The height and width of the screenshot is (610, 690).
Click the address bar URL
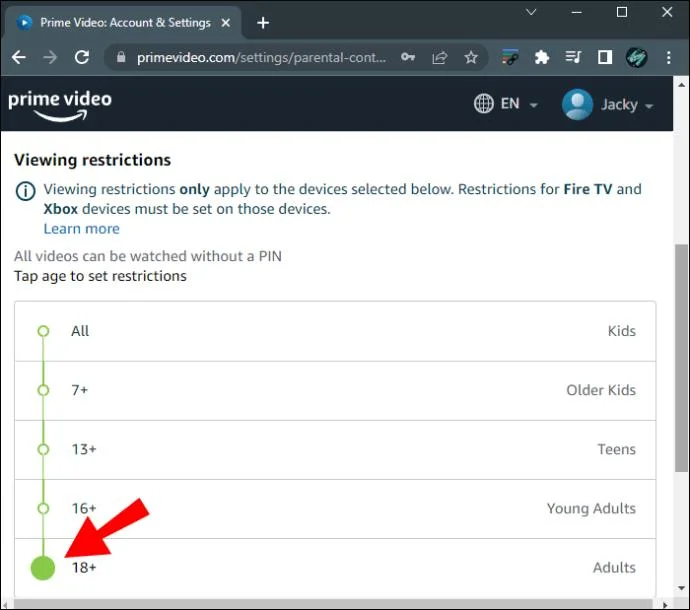coord(261,57)
